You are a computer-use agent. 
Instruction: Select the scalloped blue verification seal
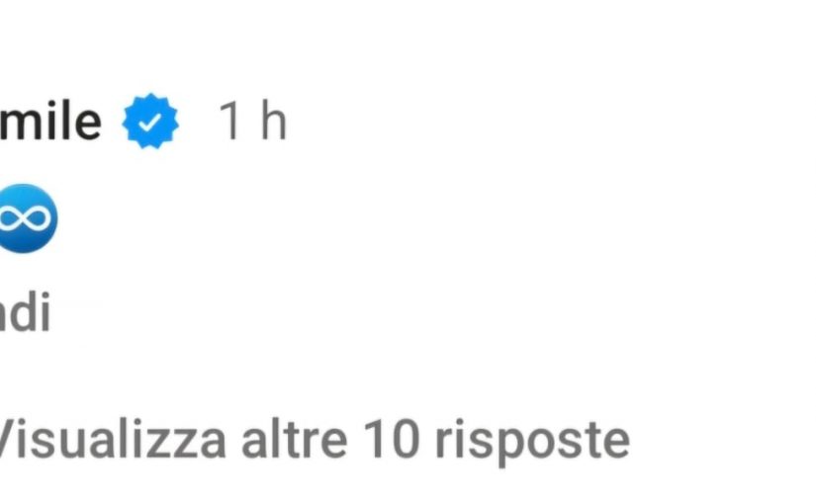pyautogui.click(x=150, y=122)
